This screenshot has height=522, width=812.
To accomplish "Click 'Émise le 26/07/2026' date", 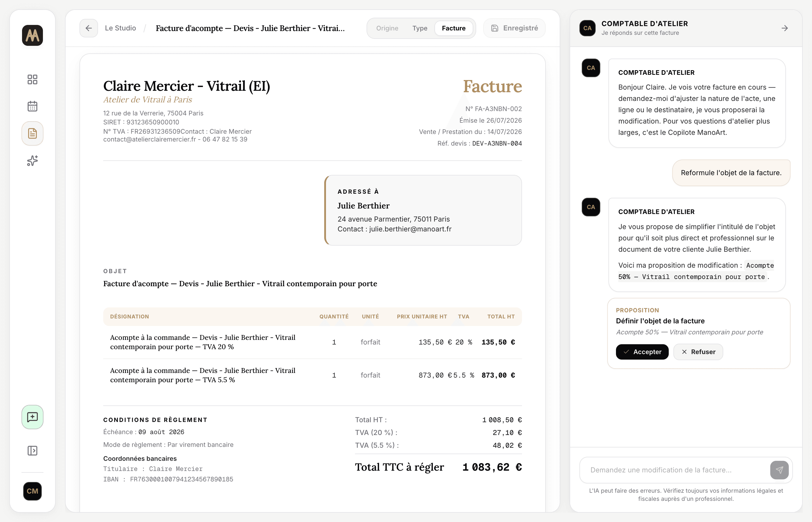I will pyautogui.click(x=490, y=120).
